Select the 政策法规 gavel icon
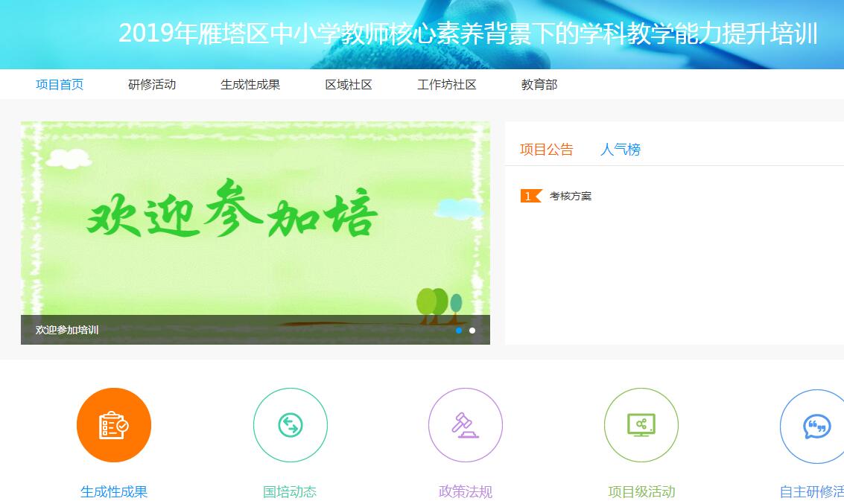This screenshot has width=844, height=504. pyautogui.click(x=465, y=424)
